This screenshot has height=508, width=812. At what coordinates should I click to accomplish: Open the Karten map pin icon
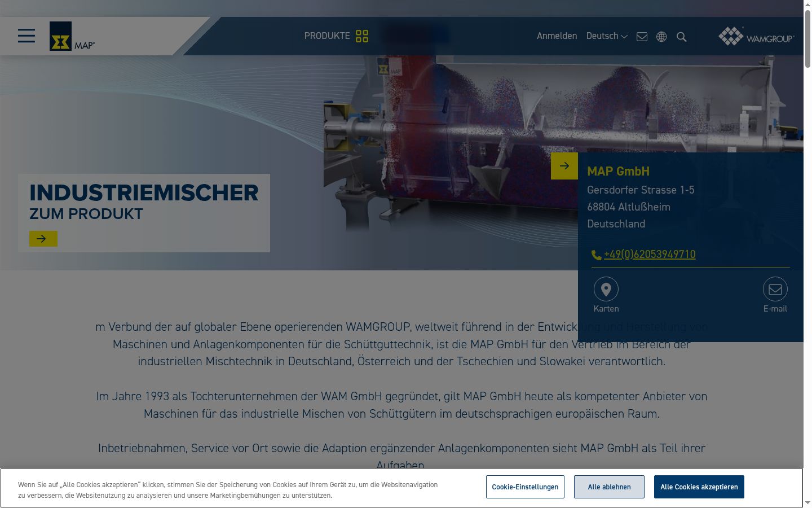[606, 289]
